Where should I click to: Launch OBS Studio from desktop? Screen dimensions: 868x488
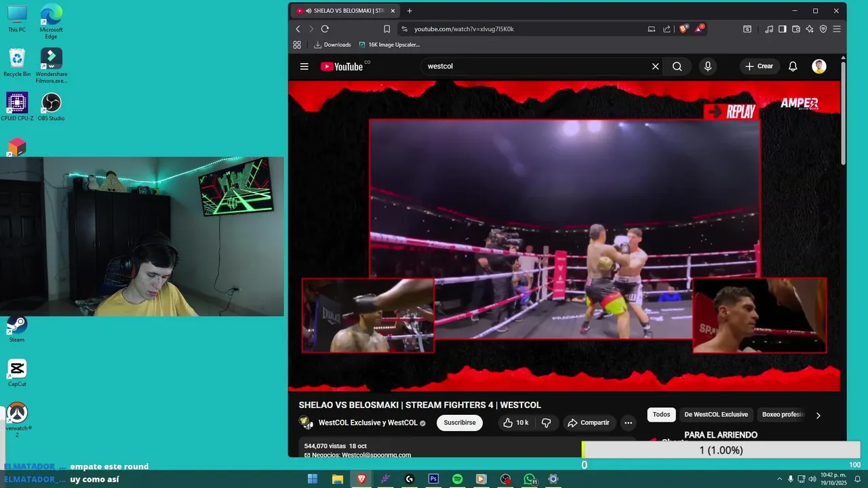[x=51, y=107]
